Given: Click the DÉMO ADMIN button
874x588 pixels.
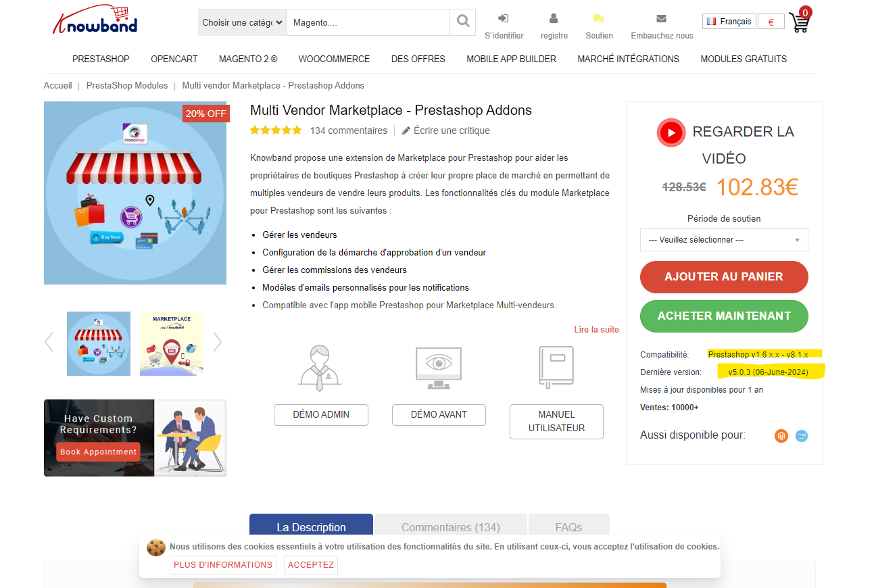Looking at the screenshot, I should pyautogui.click(x=321, y=414).
